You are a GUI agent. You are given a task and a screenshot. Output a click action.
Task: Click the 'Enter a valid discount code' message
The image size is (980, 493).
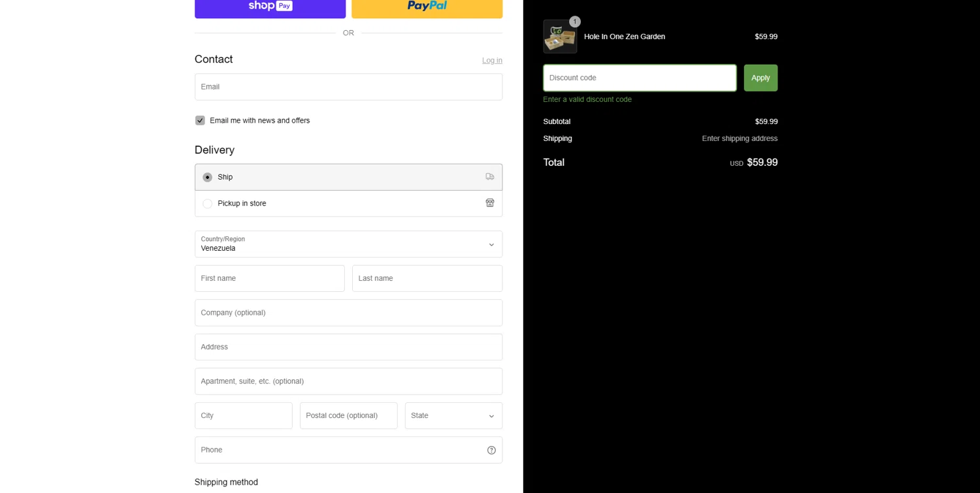[587, 99]
